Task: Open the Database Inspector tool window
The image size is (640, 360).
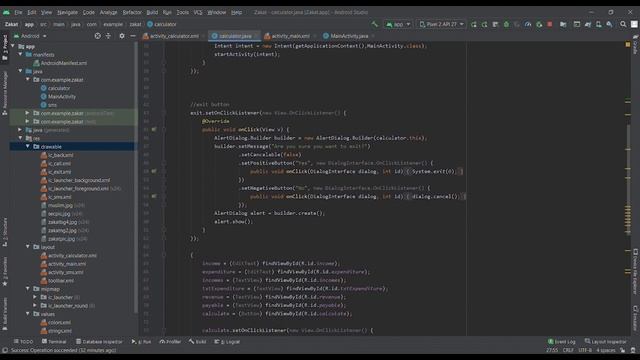Action: tap(99, 342)
